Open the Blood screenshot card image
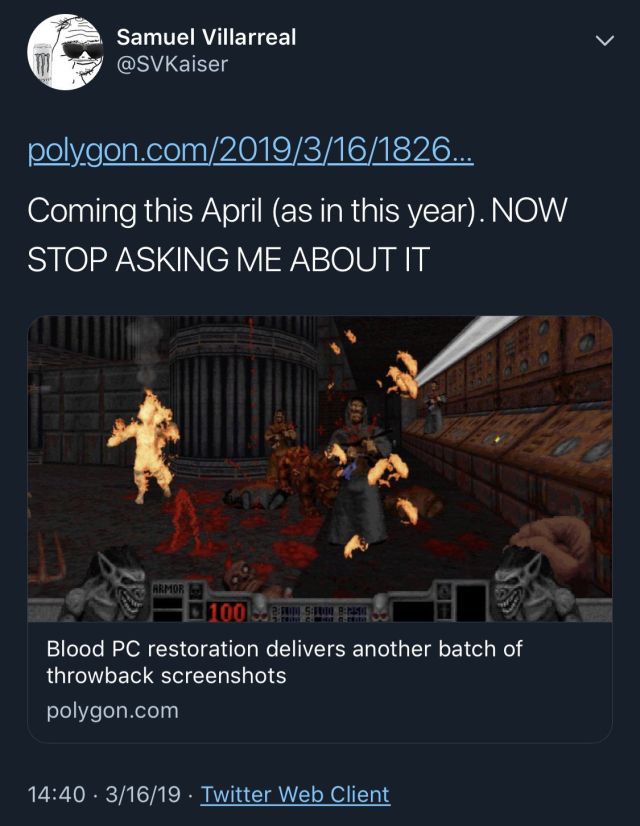Screen dimensions: 640x826 coord(320,468)
